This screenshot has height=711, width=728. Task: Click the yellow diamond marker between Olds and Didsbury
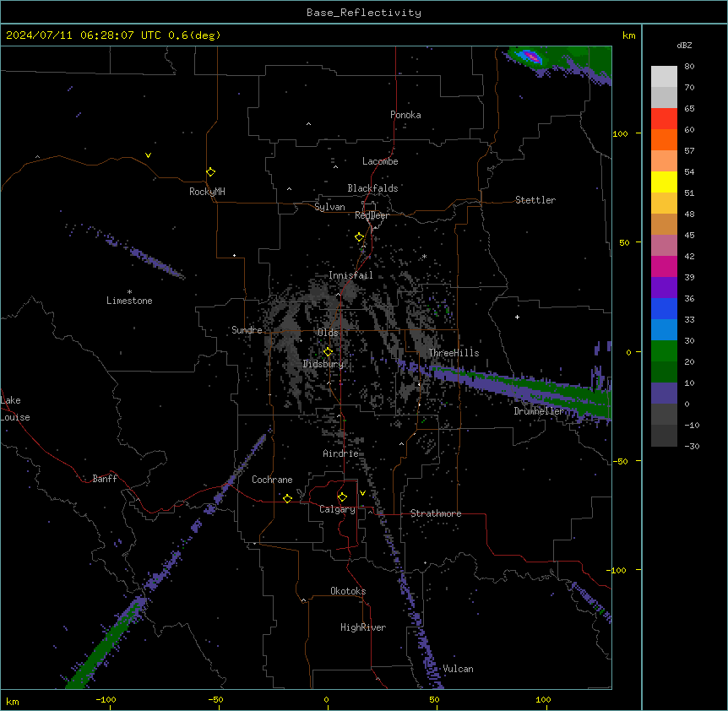pyautogui.click(x=328, y=352)
